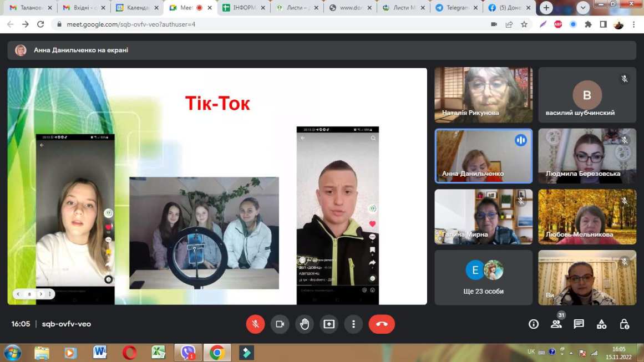Reload the Meet page
The height and width of the screenshot is (362, 644).
(40, 24)
